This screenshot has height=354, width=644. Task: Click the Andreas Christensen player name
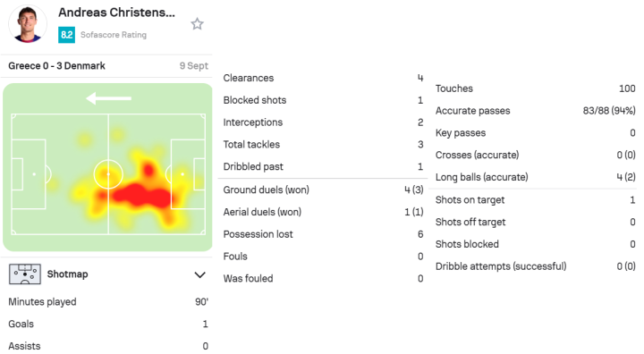[116, 13]
